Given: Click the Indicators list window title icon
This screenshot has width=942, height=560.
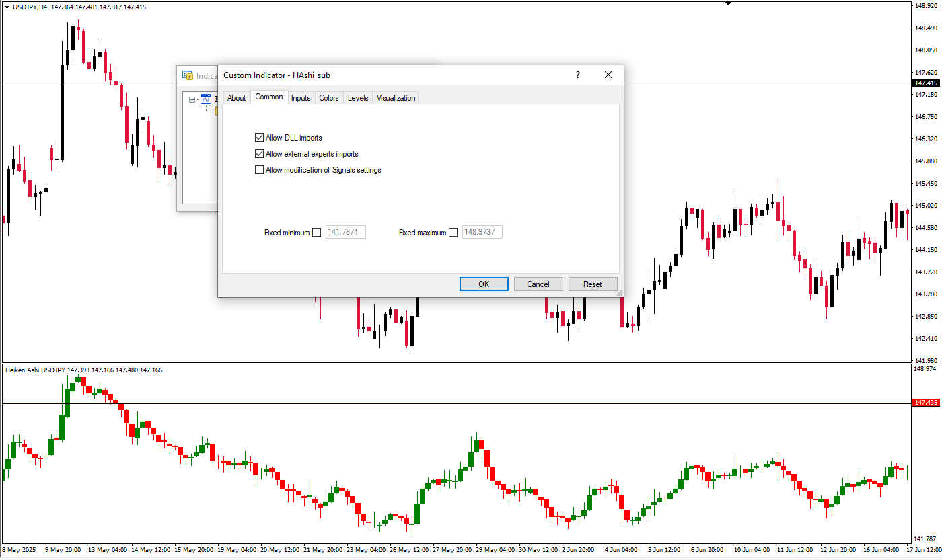Looking at the screenshot, I should (188, 76).
